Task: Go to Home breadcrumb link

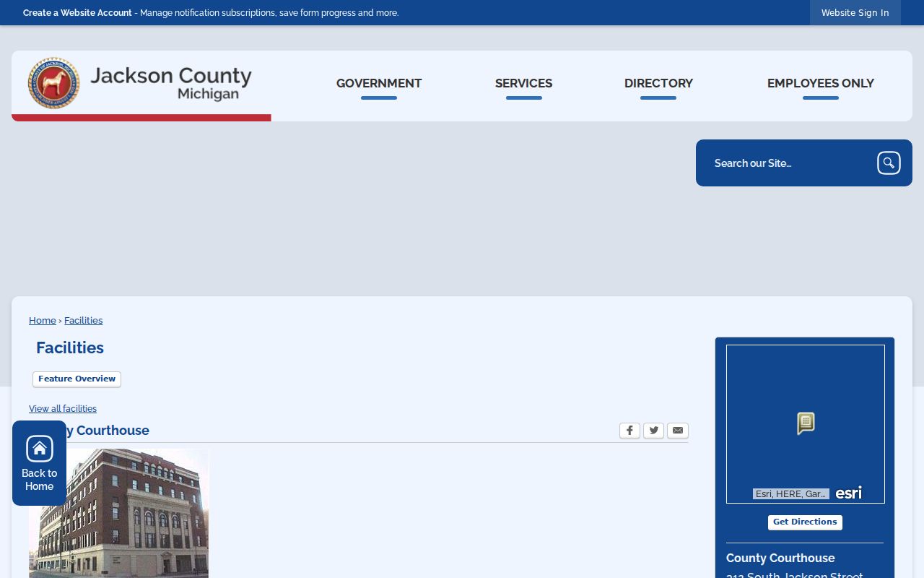Action: point(43,321)
